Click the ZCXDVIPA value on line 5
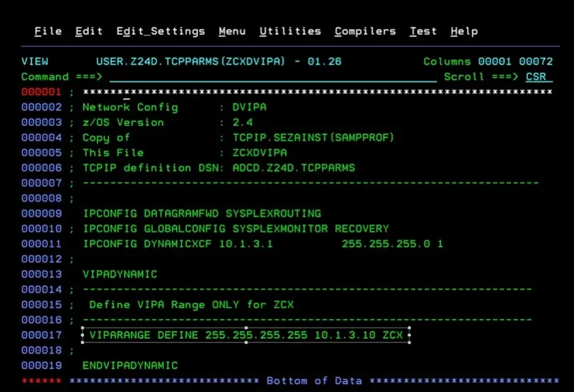574x392 pixels. pyautogui.click(x=260, y=153)
